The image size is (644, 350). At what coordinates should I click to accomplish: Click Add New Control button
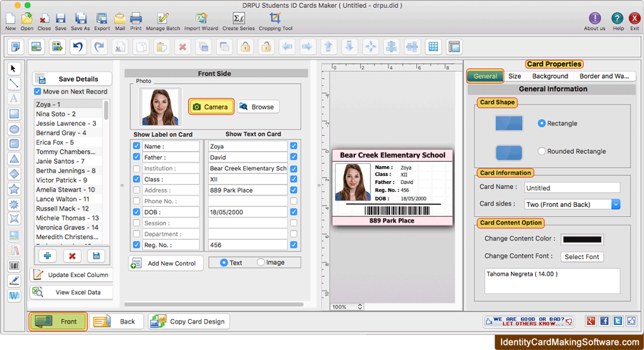pyautogui.click(x=166, y=263)
